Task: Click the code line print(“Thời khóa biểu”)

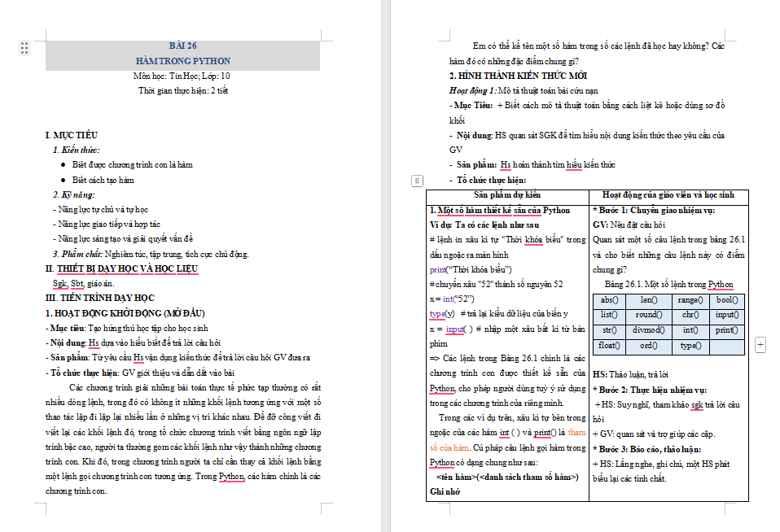Action: coord(471,269)
